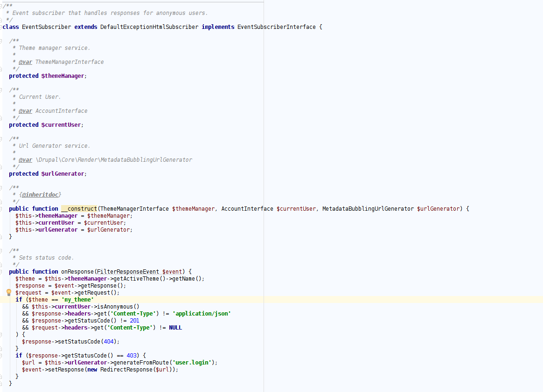The width and height of the screenshot is (543, 392).
Task: Click the 'Sets status code.' comment
Action: click(x=46, y=258)
